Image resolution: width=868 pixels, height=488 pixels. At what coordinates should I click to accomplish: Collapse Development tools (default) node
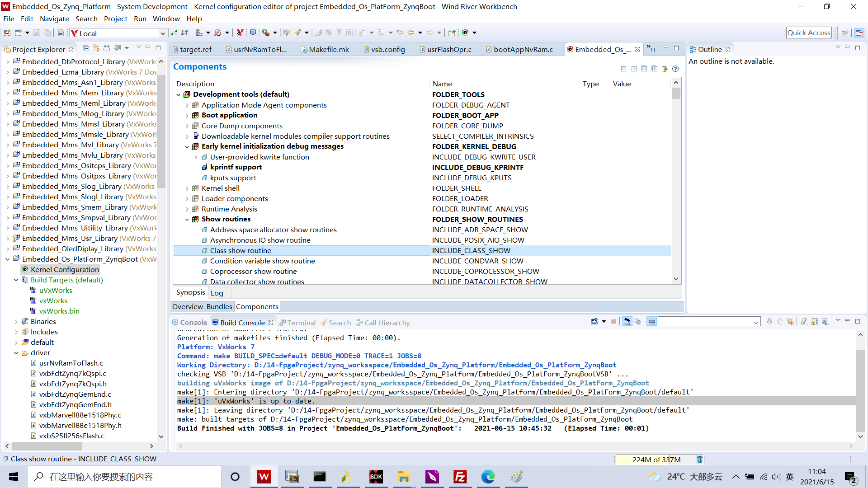pyautogui.click(x=179, y=95)
